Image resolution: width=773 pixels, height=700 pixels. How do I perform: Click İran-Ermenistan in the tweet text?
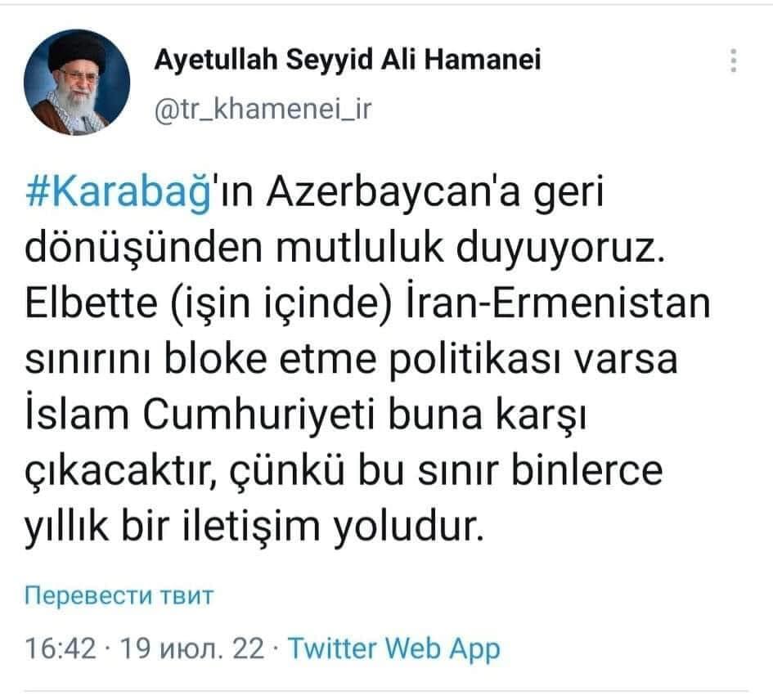(x=558, y=303)
